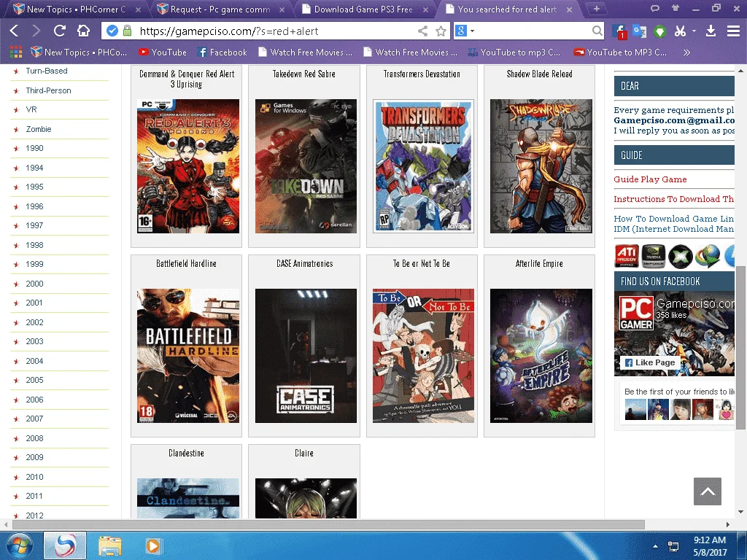Open YouTube to mp3 C... bookmark
Image resolution: width=747 pixels, height=560 pixels.
[514, 52]
